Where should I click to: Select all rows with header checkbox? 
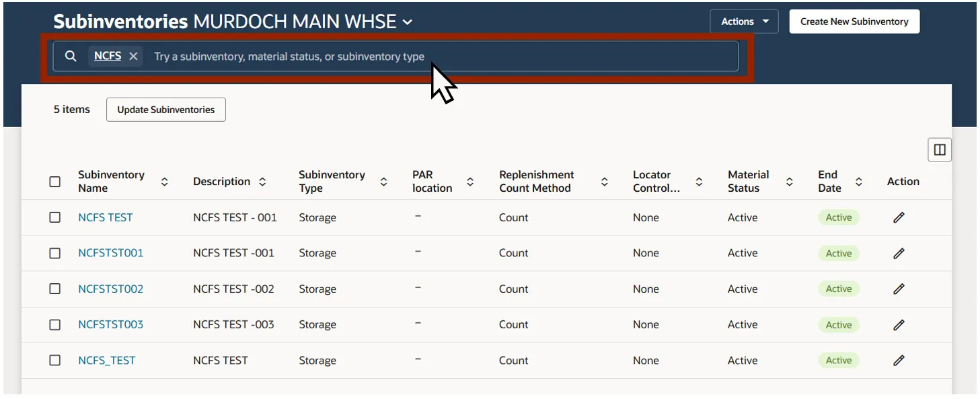[55, 182]
